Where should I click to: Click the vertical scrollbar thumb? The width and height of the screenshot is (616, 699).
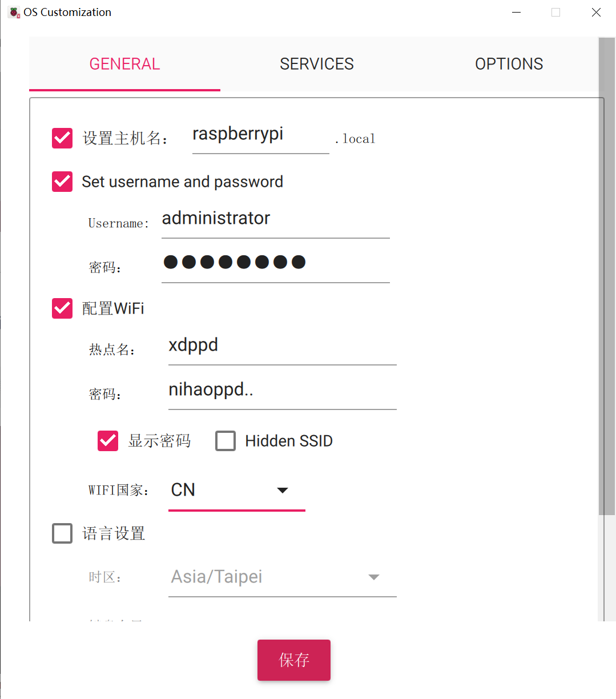606,276
